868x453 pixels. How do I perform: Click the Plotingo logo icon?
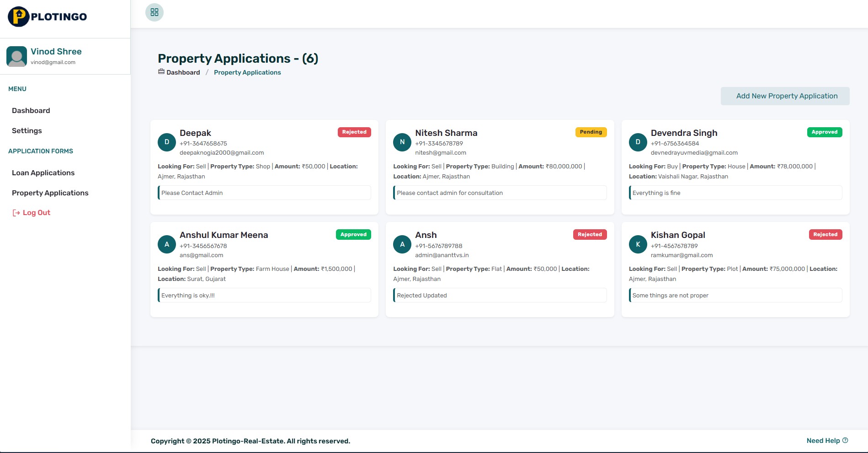point(18,17)
